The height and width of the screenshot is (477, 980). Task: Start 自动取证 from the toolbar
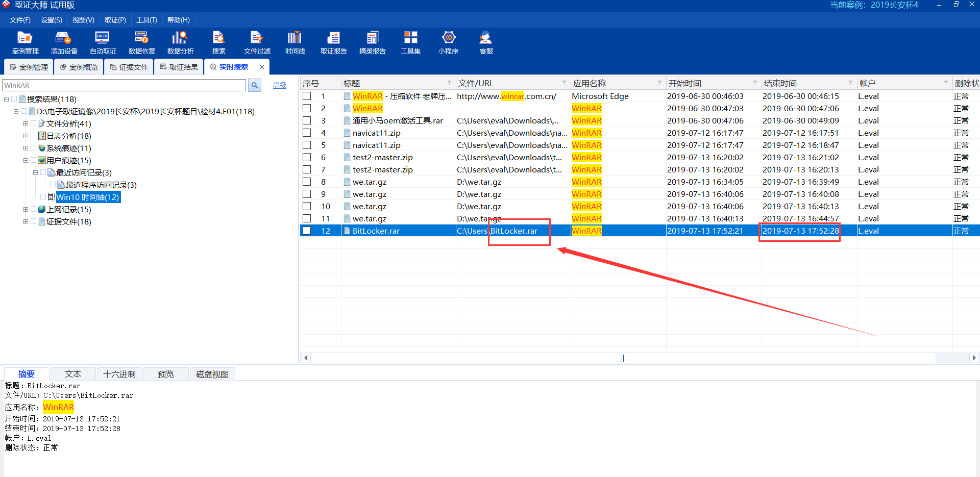(x=103, y=43)
